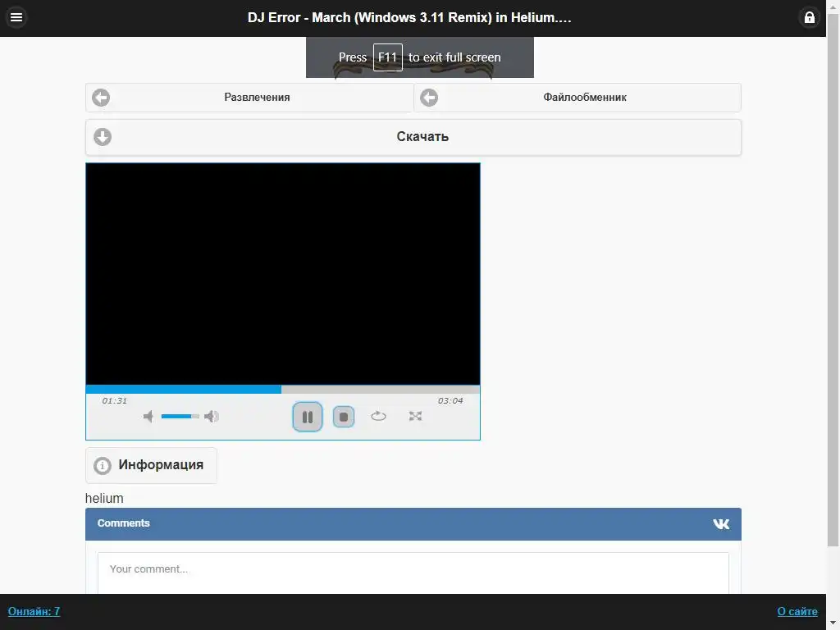Click the VK logo in Comments header

pyautogui.click(x=721, y=524)
